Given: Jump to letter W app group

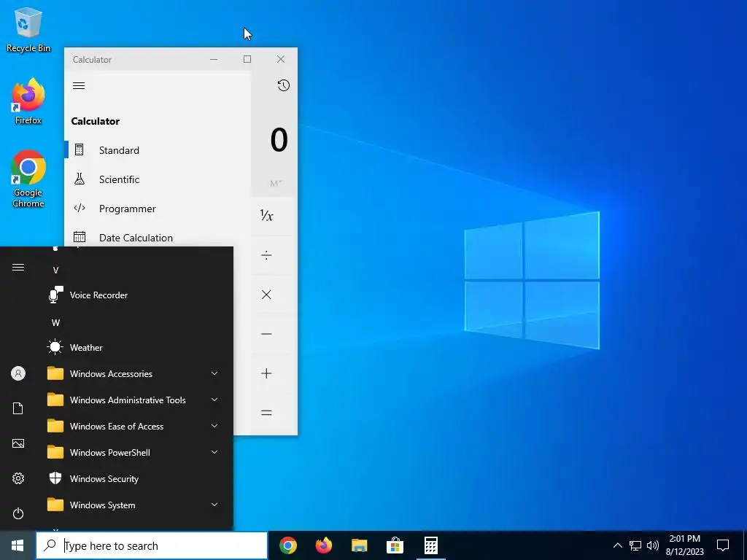Looking at the screenshot, I should [55, 323].
